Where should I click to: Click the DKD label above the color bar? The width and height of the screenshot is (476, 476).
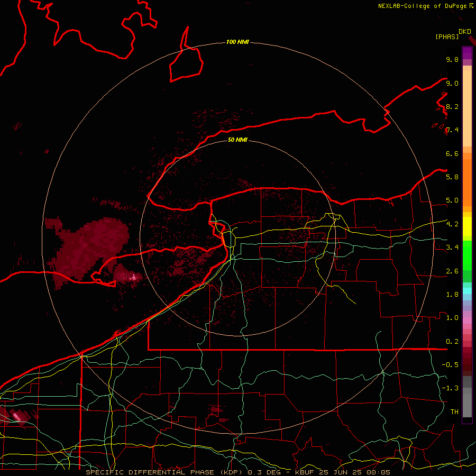(465, 32)
